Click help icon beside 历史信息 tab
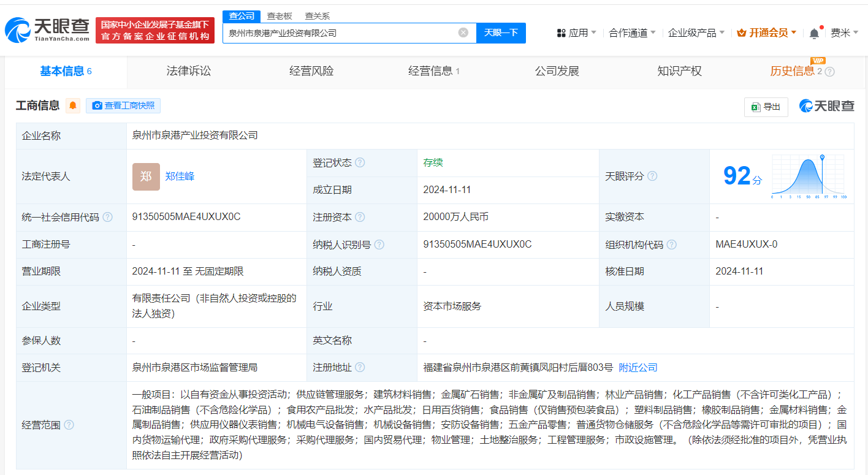 [x=830, y=72]
